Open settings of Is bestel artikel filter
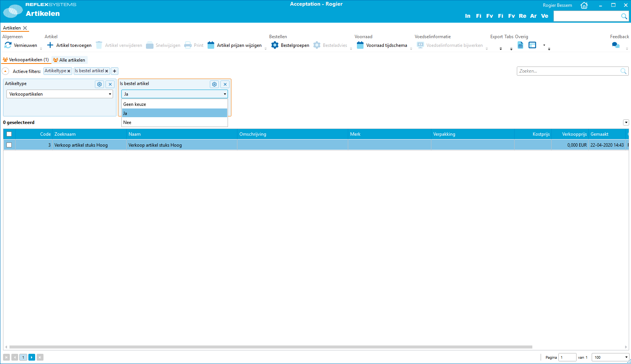The width and height of the screenshot is (631, 364). click(x=214, y=84)
